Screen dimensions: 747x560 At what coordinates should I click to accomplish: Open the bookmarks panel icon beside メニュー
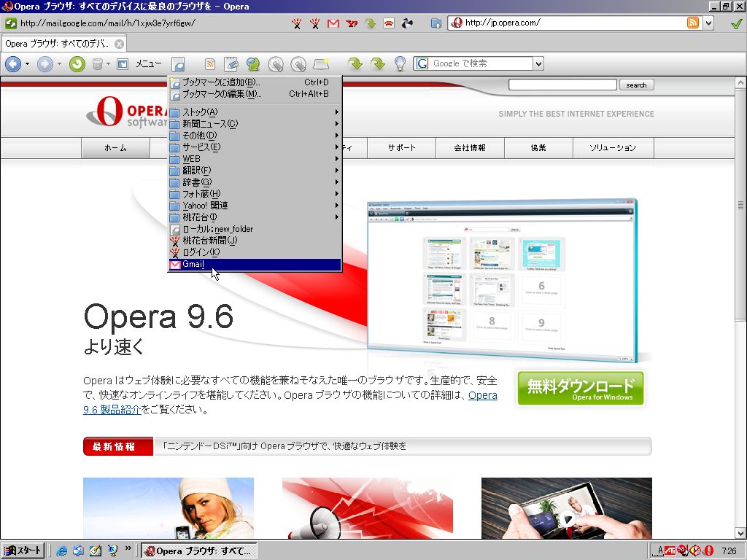178,64
